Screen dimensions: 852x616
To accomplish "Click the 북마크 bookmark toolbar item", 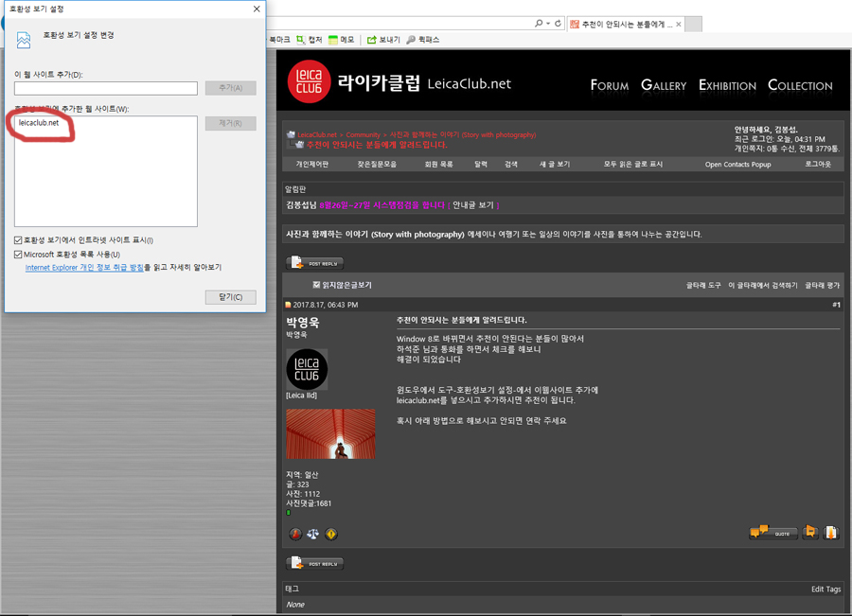I will (x=279, y=40).
